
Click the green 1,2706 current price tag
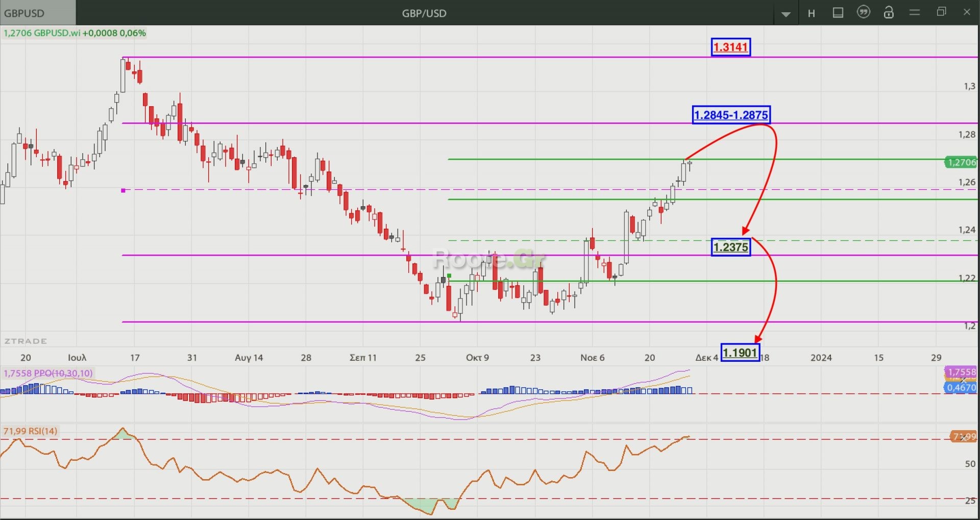tap(961, 162)
